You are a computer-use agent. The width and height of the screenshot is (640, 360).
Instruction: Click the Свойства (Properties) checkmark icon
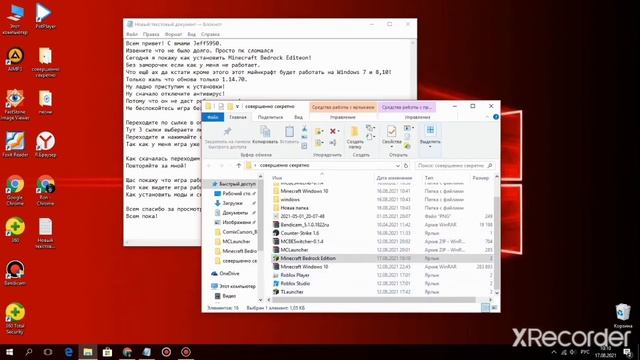[391, 131]
